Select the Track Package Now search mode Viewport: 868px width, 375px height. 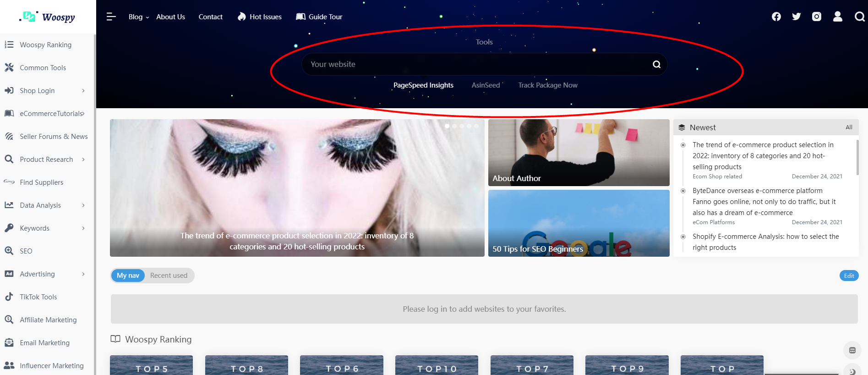pos(547,85)
